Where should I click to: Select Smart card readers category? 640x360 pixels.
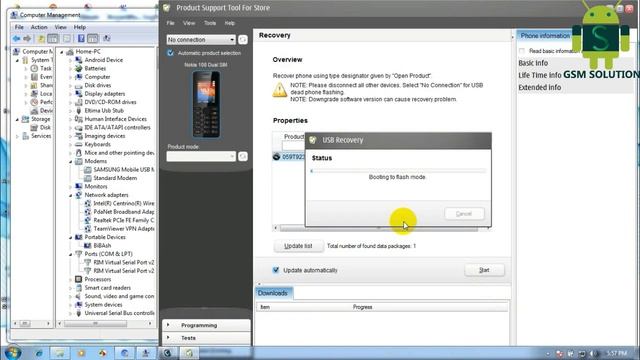[x=107, y=288]
